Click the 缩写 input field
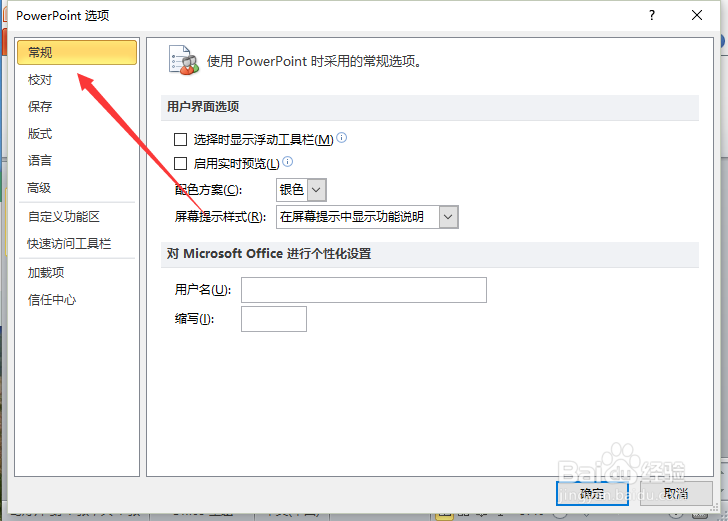The image size is (728, 521). (x=274, y=319)
